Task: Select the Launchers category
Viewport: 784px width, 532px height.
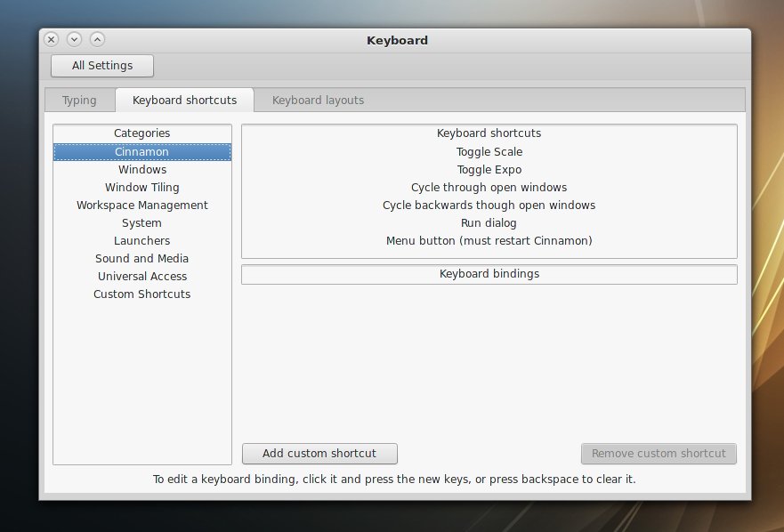Action: (142, 241)
